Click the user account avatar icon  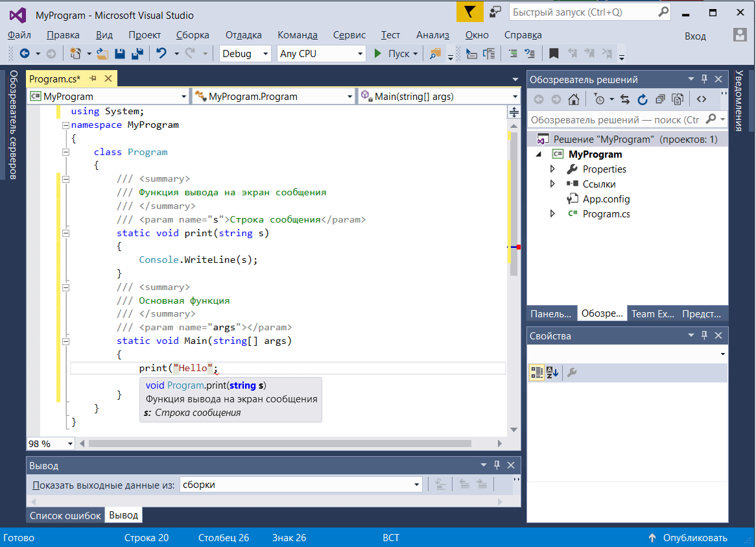point(740,35)
